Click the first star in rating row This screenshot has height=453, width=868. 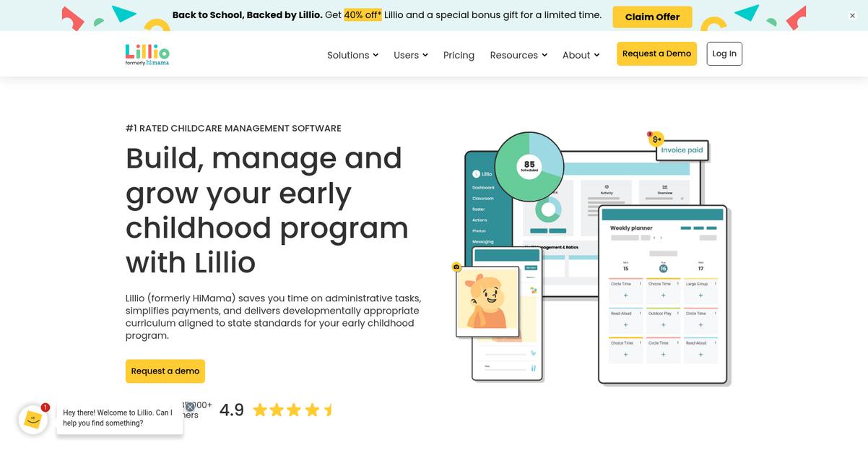259,410
